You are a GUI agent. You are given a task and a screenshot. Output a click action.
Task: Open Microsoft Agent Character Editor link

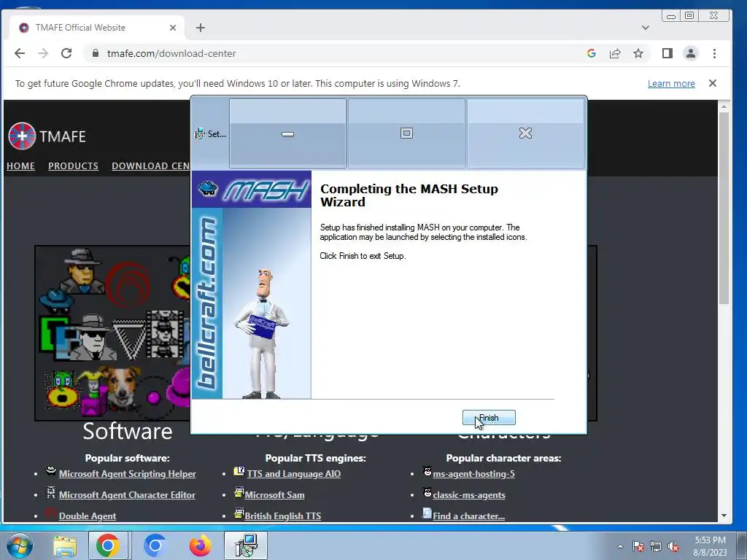click(x=127, y=495)
